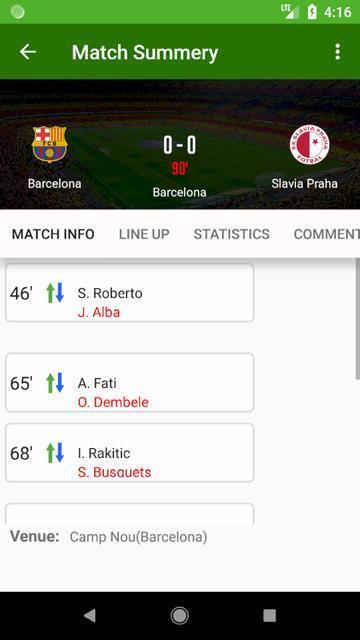Screen dimensions: 360x640
Task: Open the three-dot overflow menu
Action: [x=337, y=52]
